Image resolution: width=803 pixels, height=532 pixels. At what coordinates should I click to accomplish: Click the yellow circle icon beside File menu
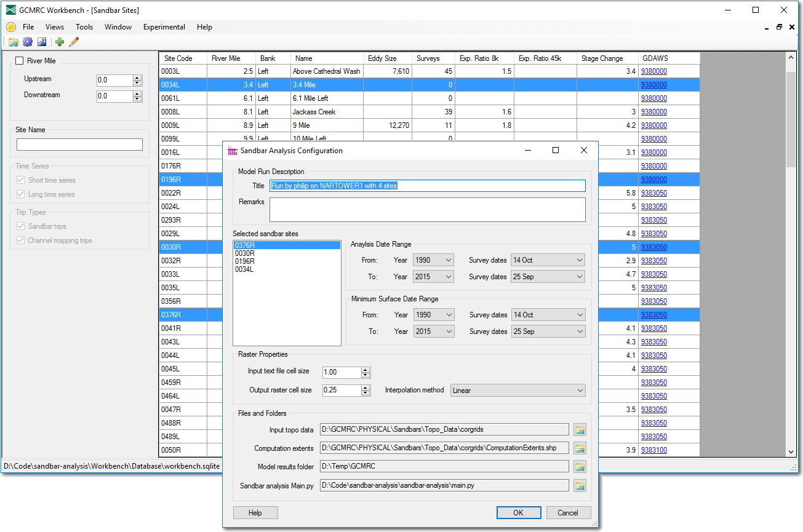11,27
